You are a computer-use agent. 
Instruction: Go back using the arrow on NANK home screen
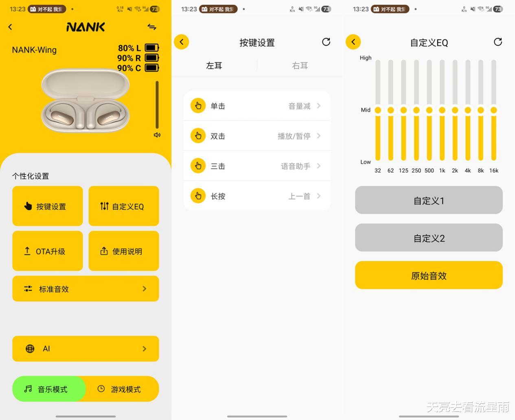[10, 27]
